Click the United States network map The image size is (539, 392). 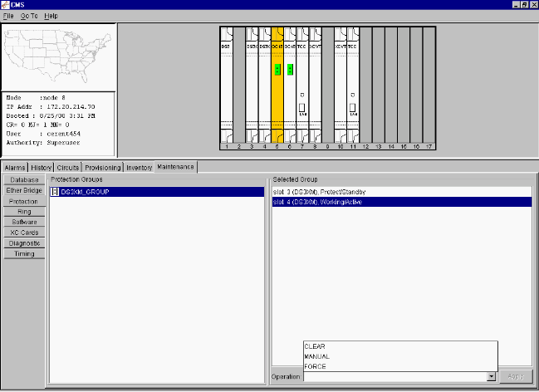point(58,56)
